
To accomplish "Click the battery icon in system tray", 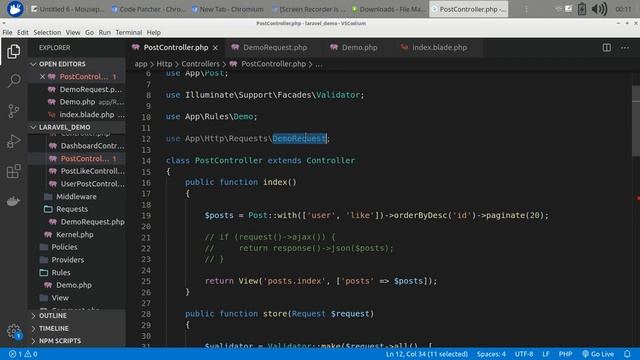I will coord(582,9).
